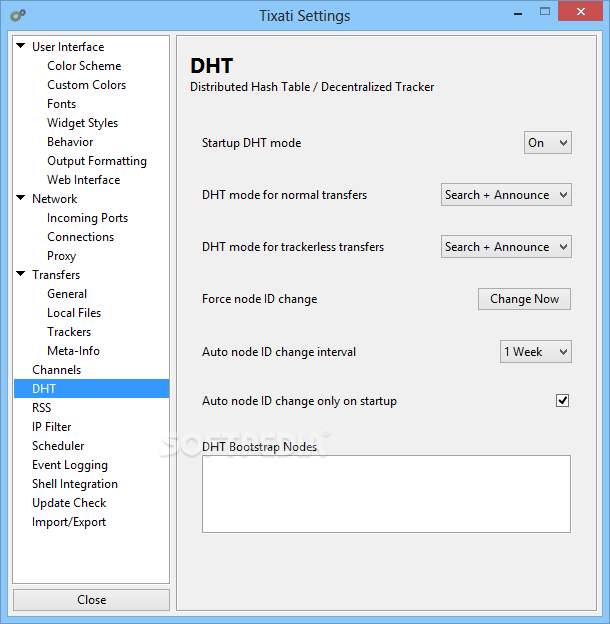The height and width of the screenshot is (624, 610).
Task: Open DHT mode for trackerless transfers dropdown
Action: (x=506, y=247)
